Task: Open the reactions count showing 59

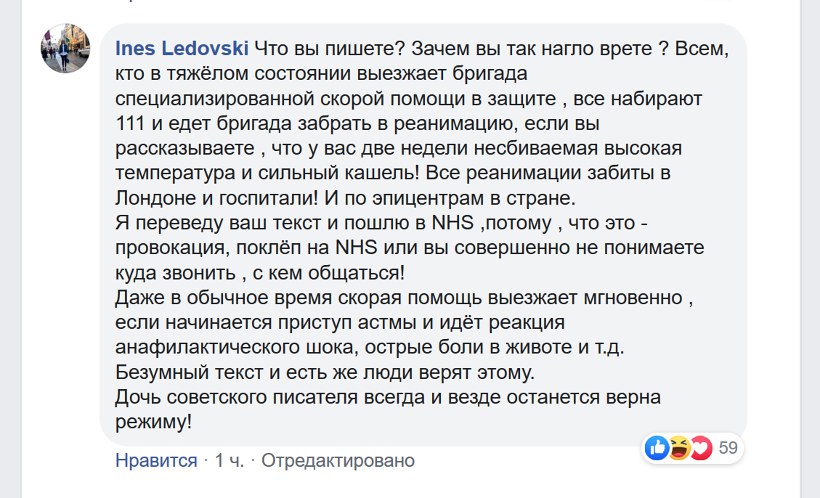Action: (x=728, y=448)
